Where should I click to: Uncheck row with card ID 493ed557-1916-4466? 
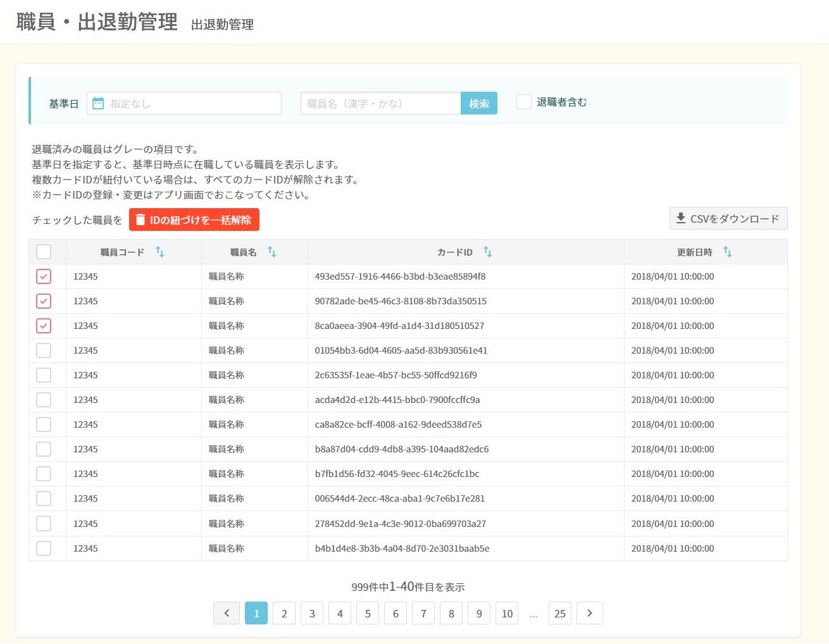(x=44, y=276)
